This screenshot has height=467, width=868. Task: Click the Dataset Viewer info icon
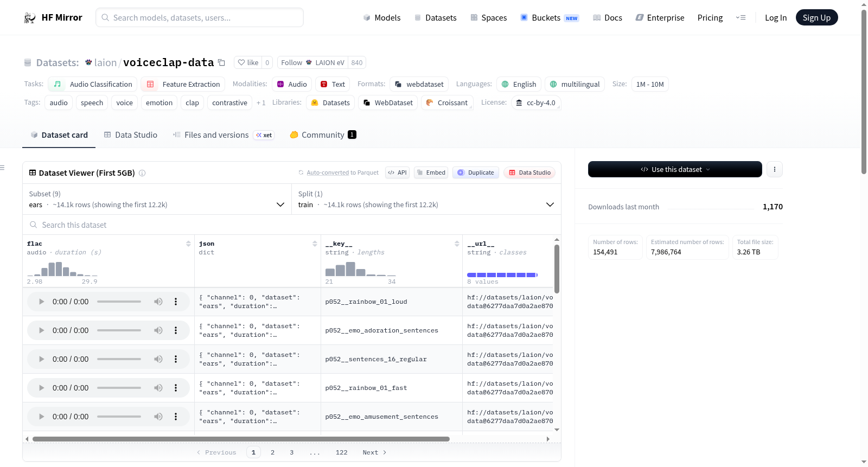[x=142, y=173]
